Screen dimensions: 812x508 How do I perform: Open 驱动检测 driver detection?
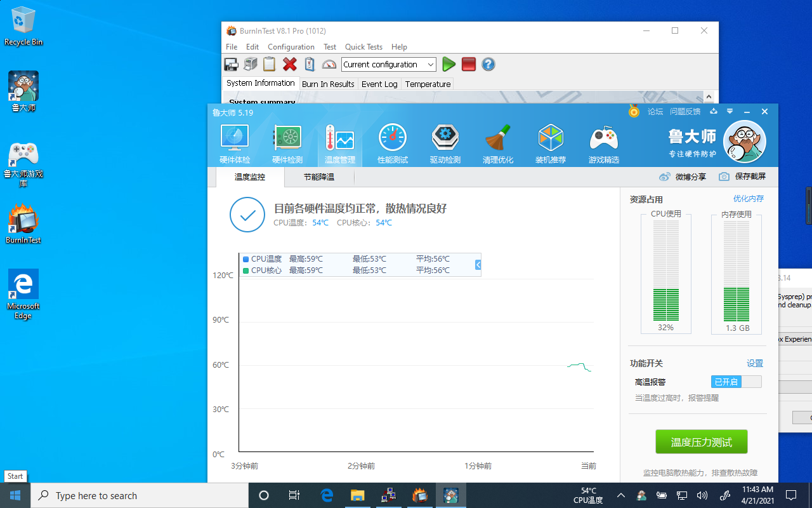point(445,142)
